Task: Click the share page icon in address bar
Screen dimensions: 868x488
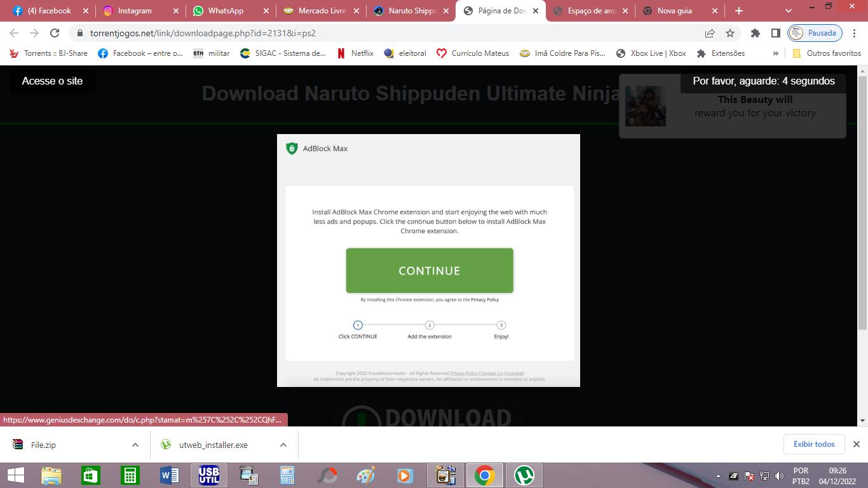Action: point(710,33)
